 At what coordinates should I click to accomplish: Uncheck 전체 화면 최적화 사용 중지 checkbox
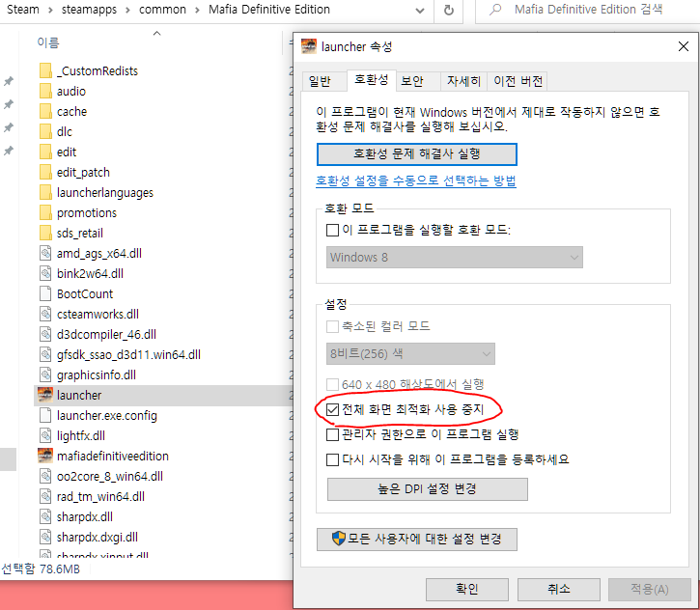(332, 409)
